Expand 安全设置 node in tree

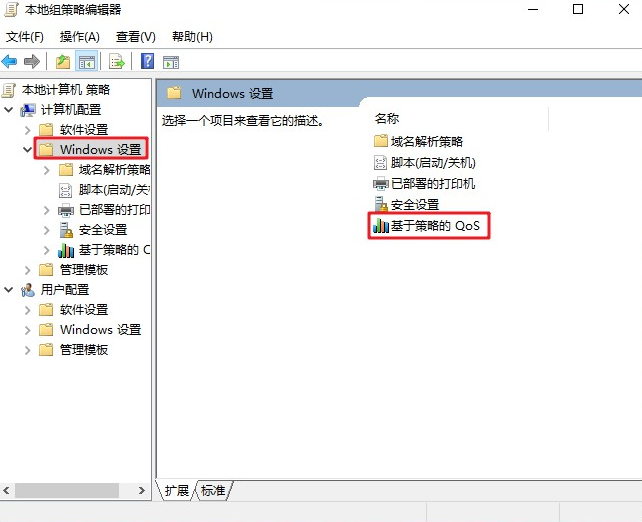(x=47, y=230)
